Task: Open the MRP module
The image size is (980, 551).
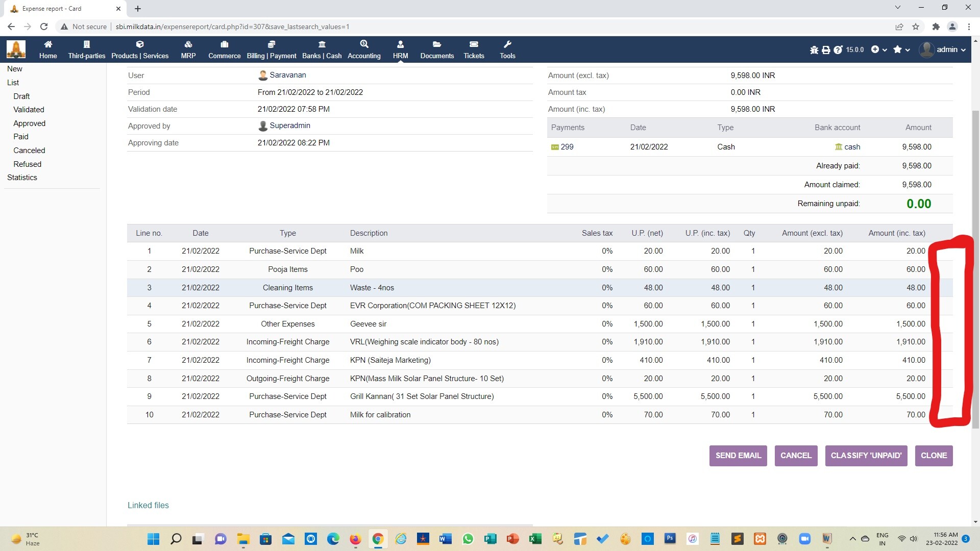Action: tap(188, 49)
